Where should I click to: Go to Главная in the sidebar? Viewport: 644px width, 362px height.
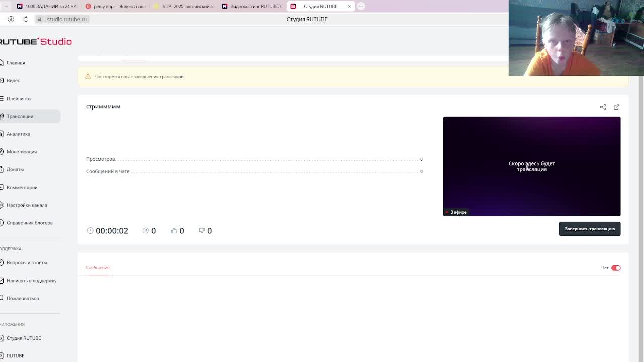click(x=16, y=63)
